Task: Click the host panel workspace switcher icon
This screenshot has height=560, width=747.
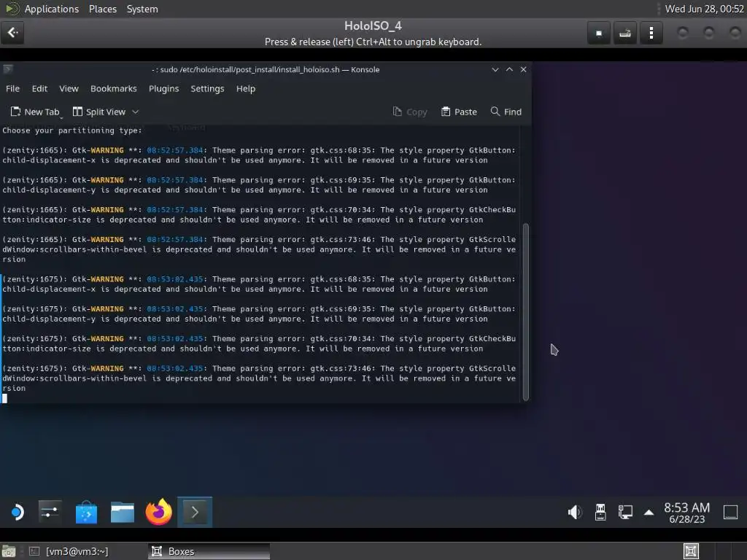Action: 692,551
